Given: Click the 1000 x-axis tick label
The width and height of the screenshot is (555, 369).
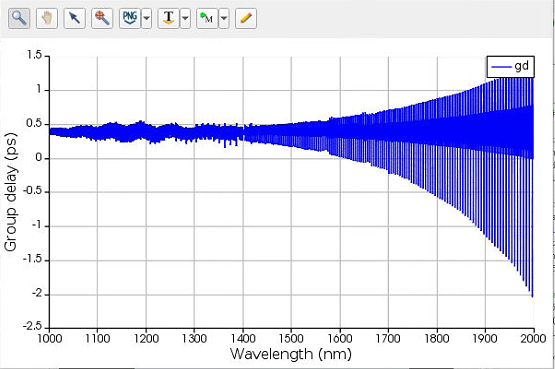Looking at the screenshot, I should [50, 339].
